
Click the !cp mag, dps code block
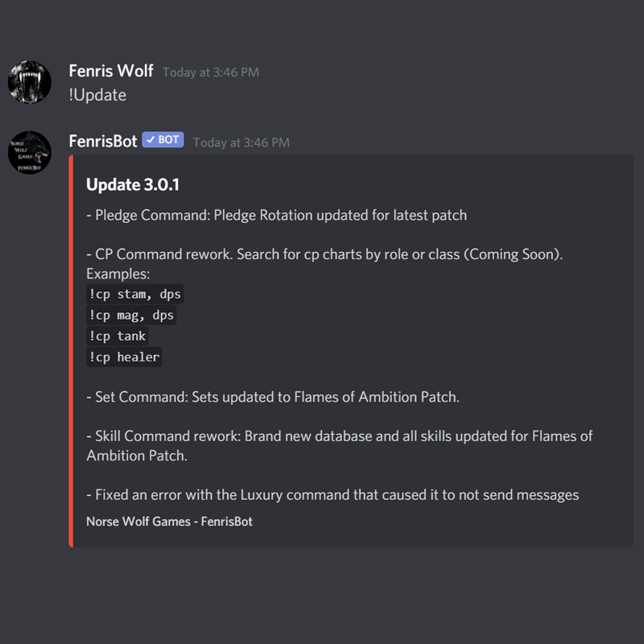(x=131, y=315)
